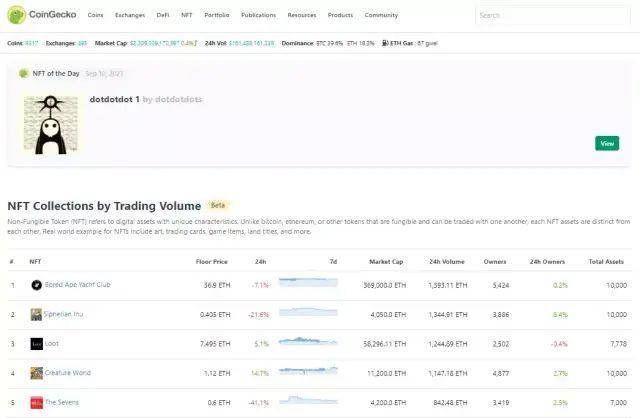This screenshot has width=640, height=418.
Task: Open the Resources menu
Action: tap(302, 15)
